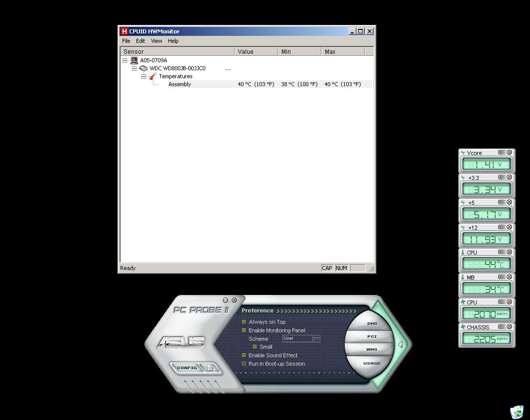This screenshot has width=530, height=420.
Task: Click the 2070 RPM CPU fan reading
Action: point(487,314)
